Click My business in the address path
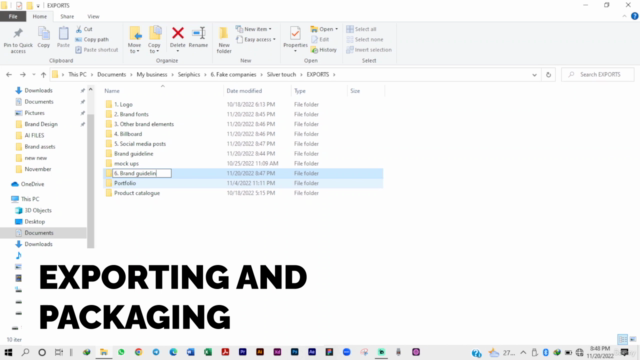This screenshot has height=360, width=640. [152, 74]
